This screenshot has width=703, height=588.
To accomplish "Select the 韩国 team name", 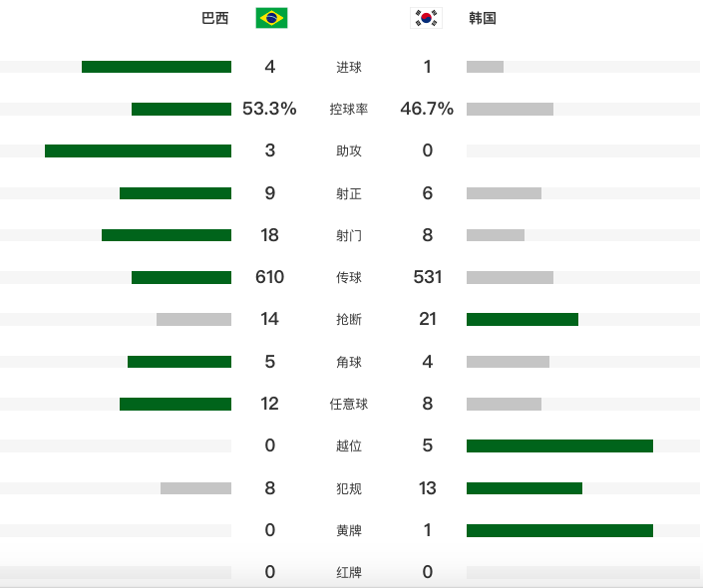I will pos(483,18).
